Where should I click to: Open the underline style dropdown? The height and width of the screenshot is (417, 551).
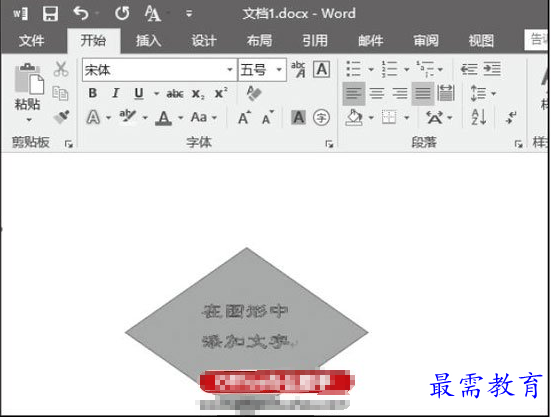click(x=156, y=93)
